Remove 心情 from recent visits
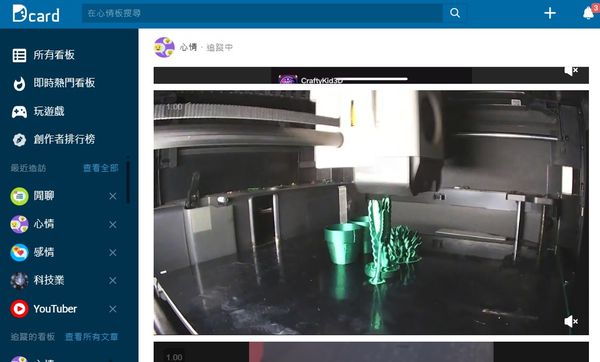Image resolution: width=600 pixels, height=362 pixels. click(112, 225)
